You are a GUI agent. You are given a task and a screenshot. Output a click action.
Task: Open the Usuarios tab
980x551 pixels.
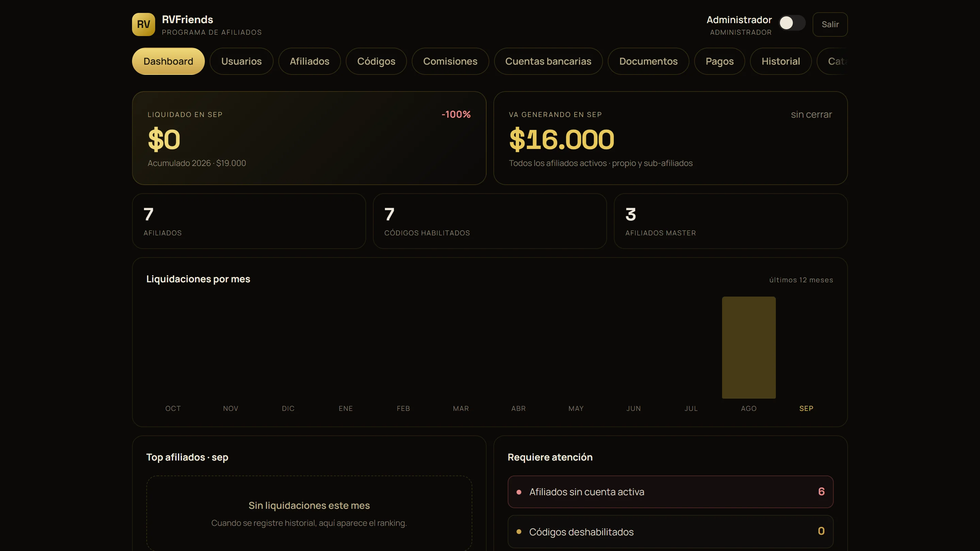241,61
